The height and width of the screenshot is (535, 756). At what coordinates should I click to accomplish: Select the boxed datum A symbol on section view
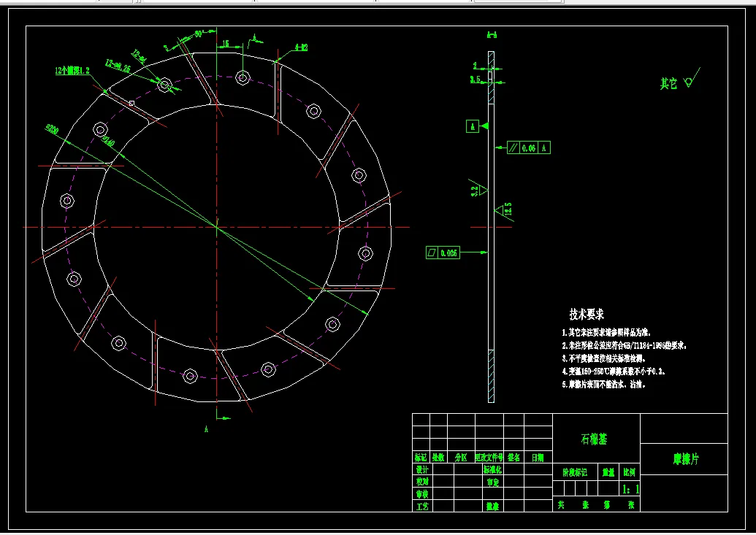[x=473, y=126]
